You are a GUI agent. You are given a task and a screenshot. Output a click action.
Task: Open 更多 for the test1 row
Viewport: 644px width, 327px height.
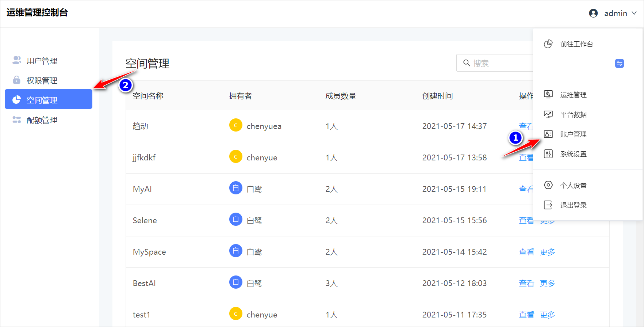click(x=547, y=315)
